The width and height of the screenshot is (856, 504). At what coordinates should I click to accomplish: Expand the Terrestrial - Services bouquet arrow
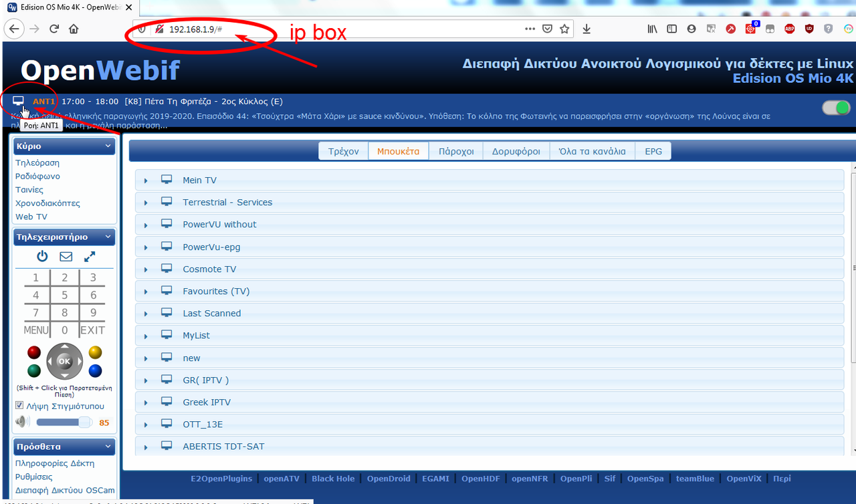point(146,203)
